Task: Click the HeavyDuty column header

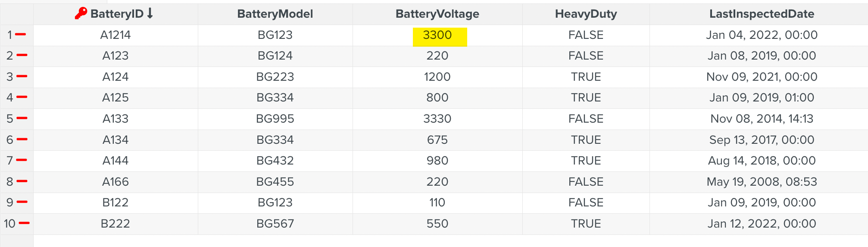Action: click(586, 14)
